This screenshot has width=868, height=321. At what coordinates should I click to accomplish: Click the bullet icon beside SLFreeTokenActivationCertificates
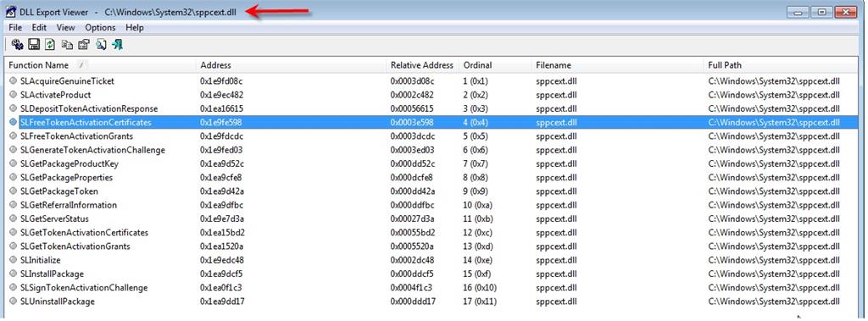click(14, 122)
